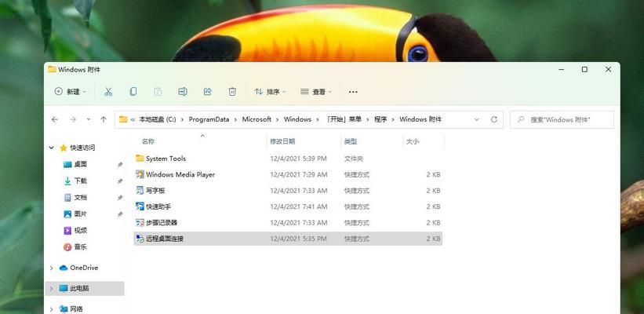Open recent locations chevron dropdown
Image resolution: width=644 pixels, height=314 pixels.
(x=89, y=119)
